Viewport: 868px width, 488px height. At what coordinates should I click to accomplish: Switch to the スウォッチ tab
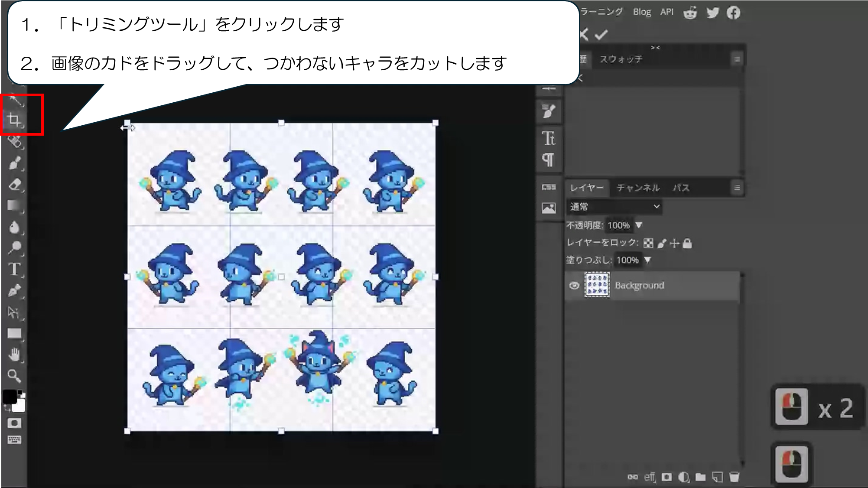621,59
